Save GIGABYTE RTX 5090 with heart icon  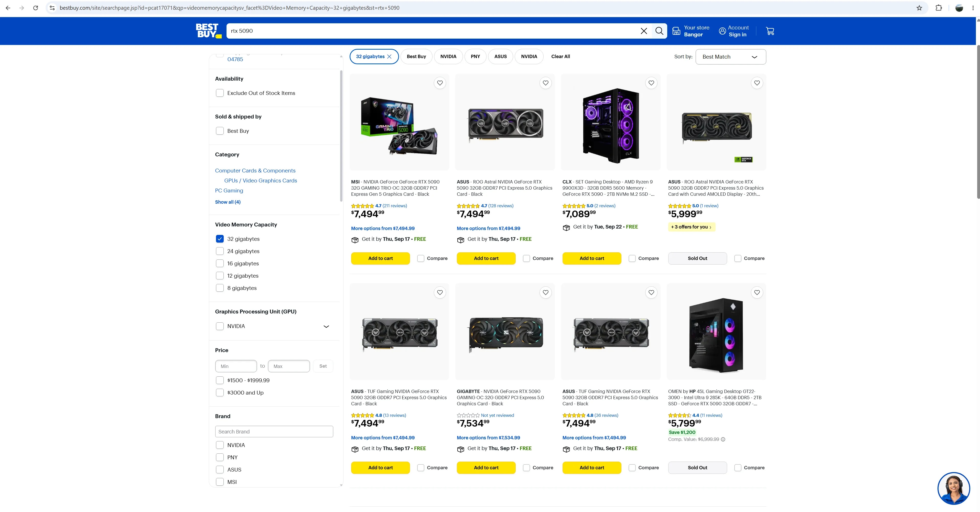[x=546, y=292]
